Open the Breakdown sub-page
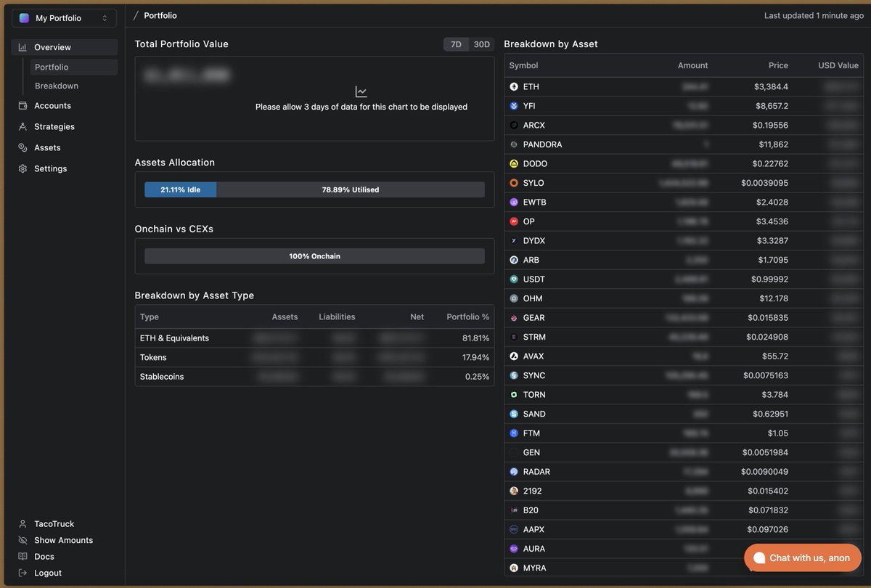The image size is (871, 588). pos(57,86)
